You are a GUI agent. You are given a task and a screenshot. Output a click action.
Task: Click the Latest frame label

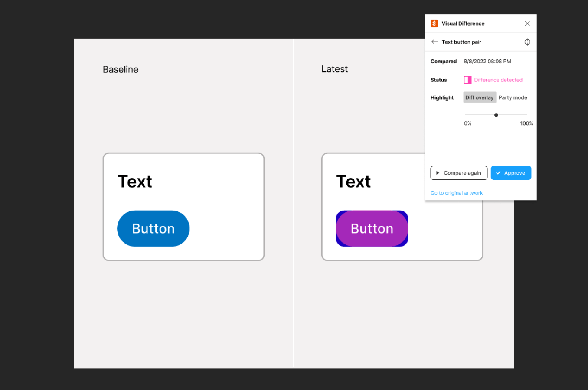point(334,69)
